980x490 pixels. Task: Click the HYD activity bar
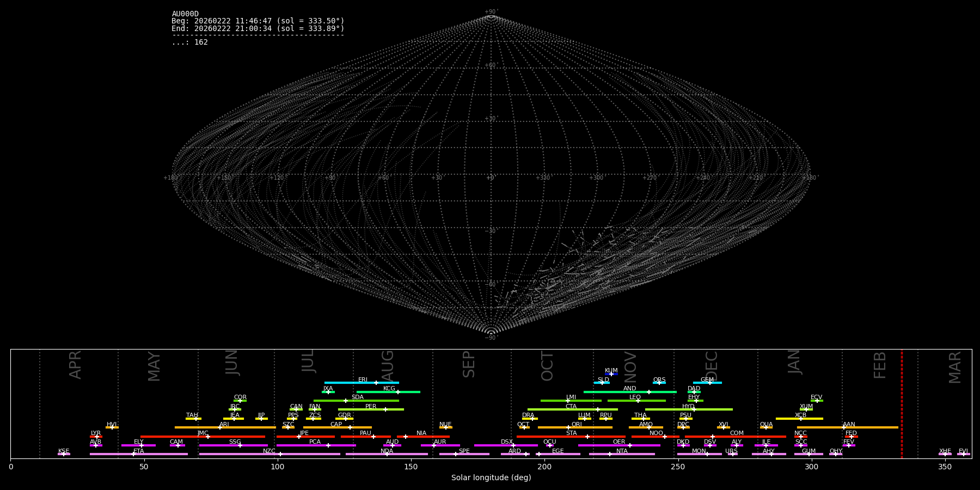click(689, 409)
